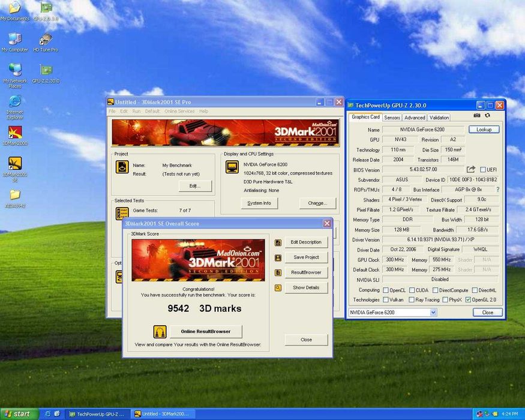525x420 pixels.
Task: Click the System Info button
Action: coord(259,203)
